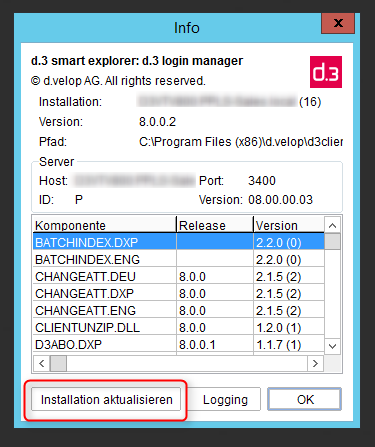This screenshot has width=375, height=447.
Task: Click the program path C:\Program Files text
Action: click(x=241, y=142)
